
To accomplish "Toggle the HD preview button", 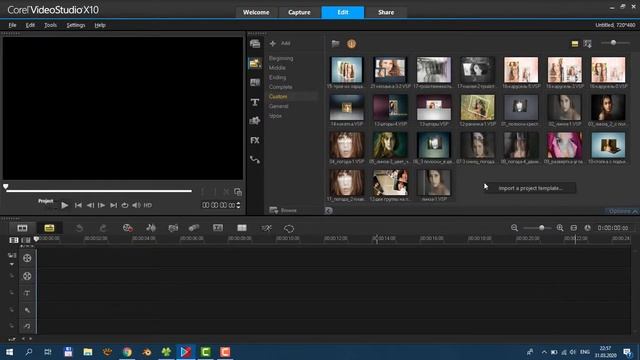I will 148,205.
